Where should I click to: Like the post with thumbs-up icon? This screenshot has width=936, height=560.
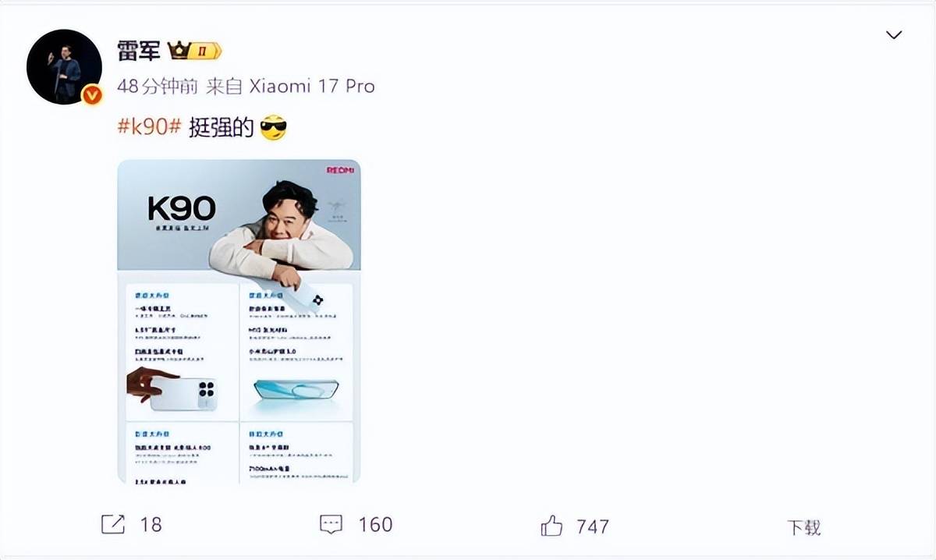point(551,525)
